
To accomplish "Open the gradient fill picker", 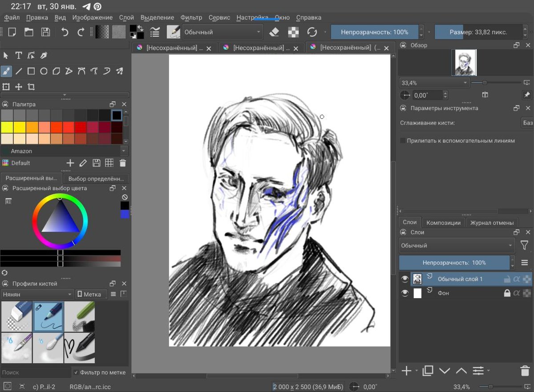I will tap(102, 32).
